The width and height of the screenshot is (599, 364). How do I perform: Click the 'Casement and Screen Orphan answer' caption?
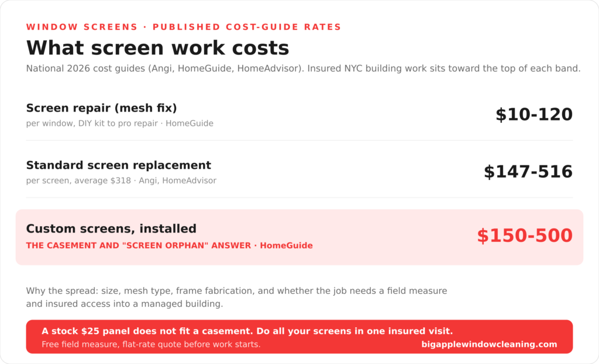click(x=138, y=245)
